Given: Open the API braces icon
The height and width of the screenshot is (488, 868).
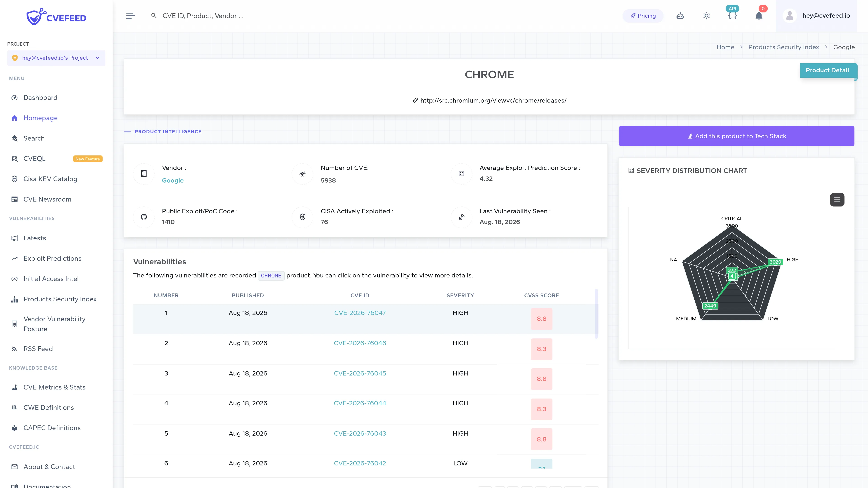Looking at the screenshot, I should [x=733, y=16].
